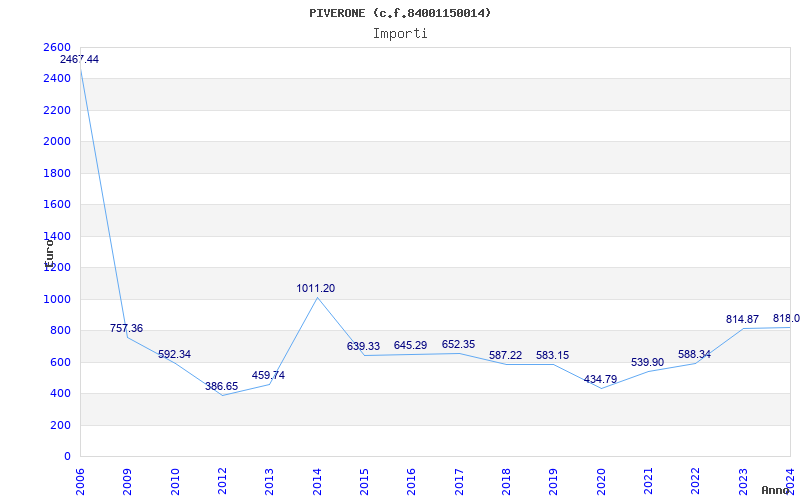Click x-axis year 2018

tap(506, 481)
